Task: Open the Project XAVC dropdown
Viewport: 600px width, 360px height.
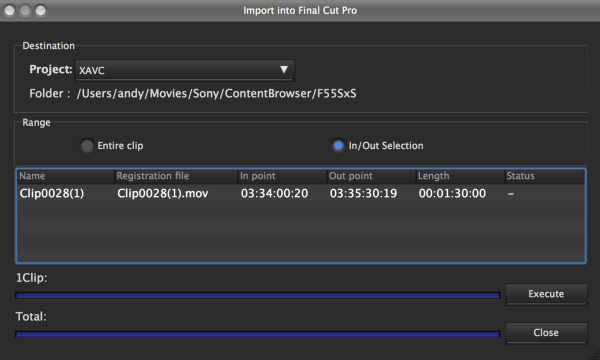Action: (184, 70)
